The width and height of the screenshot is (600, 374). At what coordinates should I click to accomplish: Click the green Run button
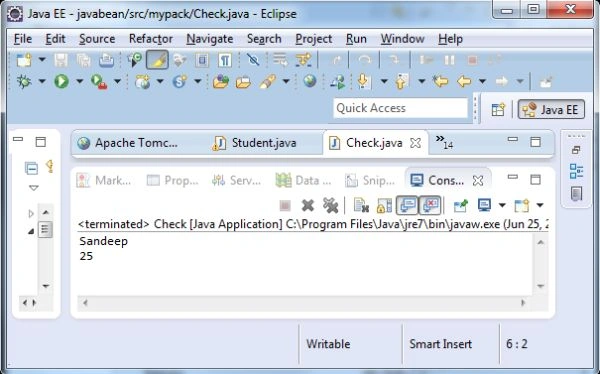click(x=61, y=81)
